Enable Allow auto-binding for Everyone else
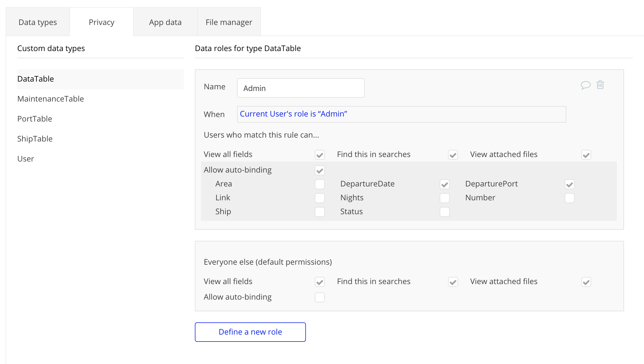 tap(320, 297)
